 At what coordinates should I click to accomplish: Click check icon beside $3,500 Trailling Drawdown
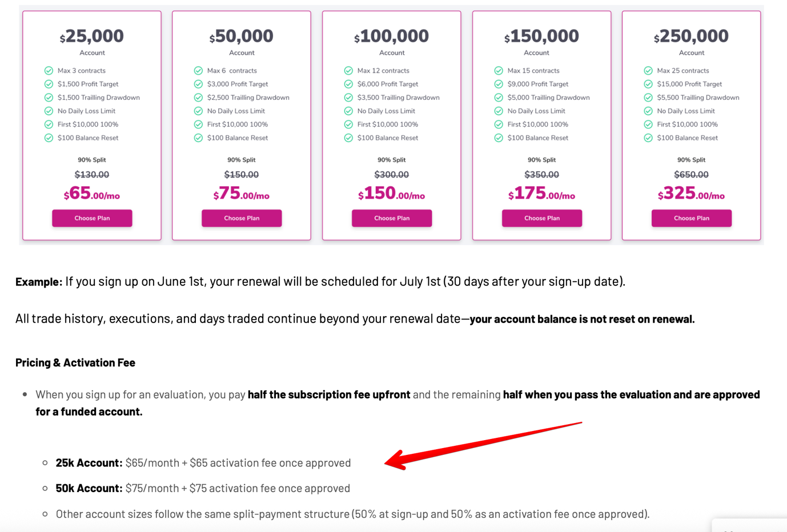point(348,98)
